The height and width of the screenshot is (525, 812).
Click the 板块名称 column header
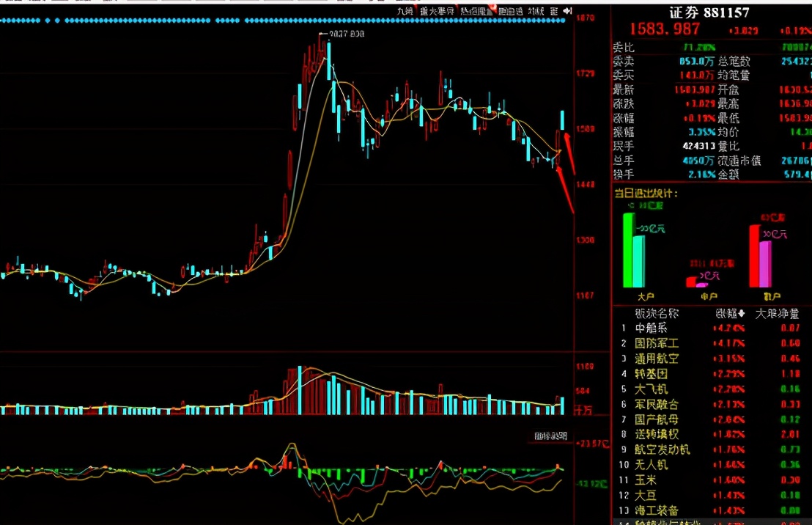pyautogui.click(x=657, y=314)
